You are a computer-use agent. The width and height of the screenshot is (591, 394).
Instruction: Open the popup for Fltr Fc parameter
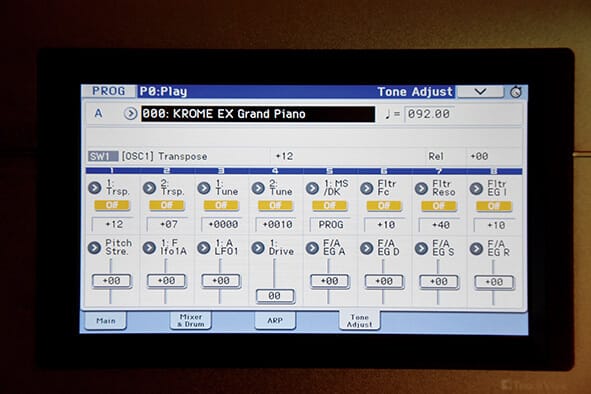pos(367,188)
